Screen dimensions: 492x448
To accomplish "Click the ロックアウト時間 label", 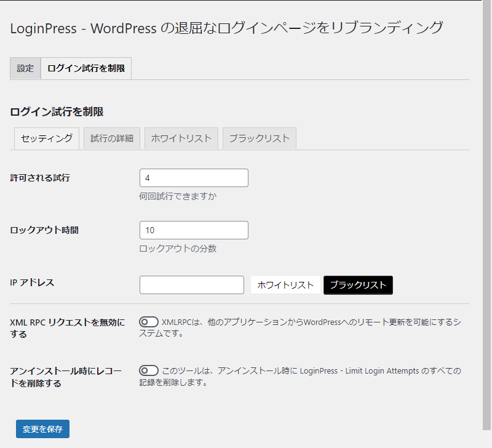I will pyautogui.click(x=44, y=230).
